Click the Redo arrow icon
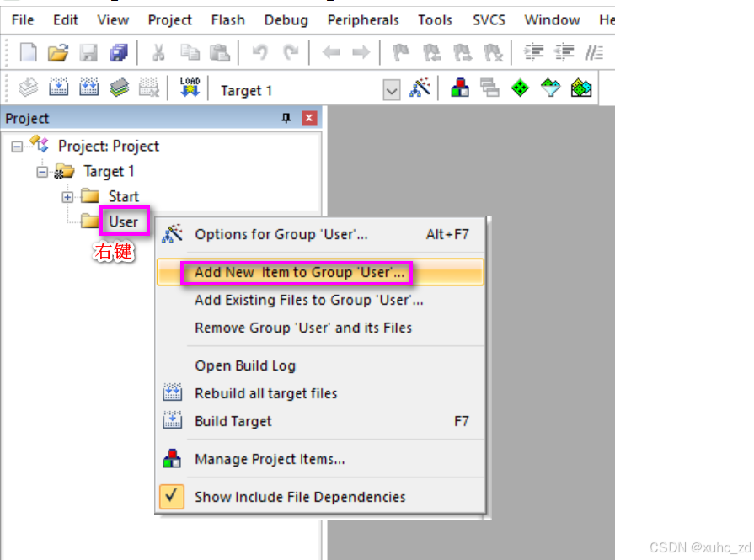 pyautogui.click(x=291, y=52)
